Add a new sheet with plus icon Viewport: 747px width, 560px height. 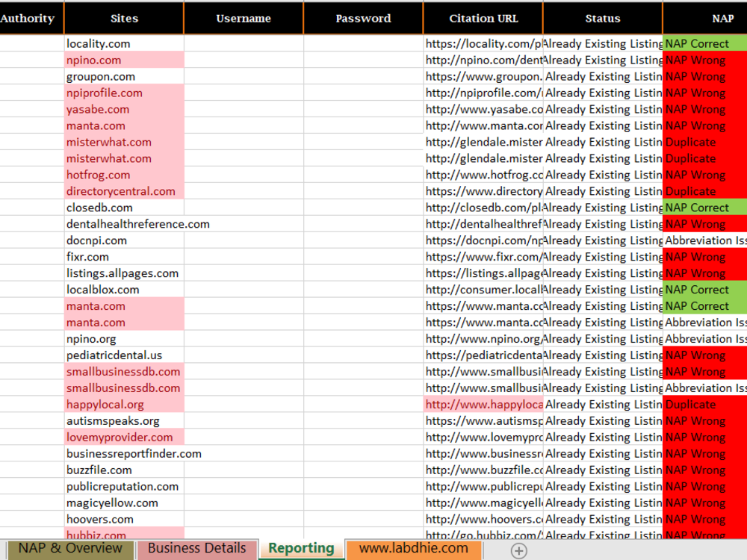(x=519, y=550)
